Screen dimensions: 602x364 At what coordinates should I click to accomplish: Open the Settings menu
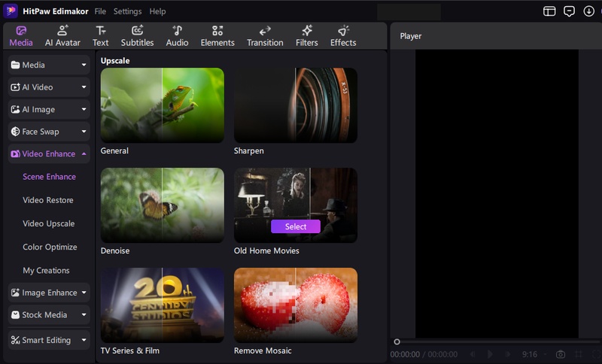pyautogui.click(x=127, y=11)
